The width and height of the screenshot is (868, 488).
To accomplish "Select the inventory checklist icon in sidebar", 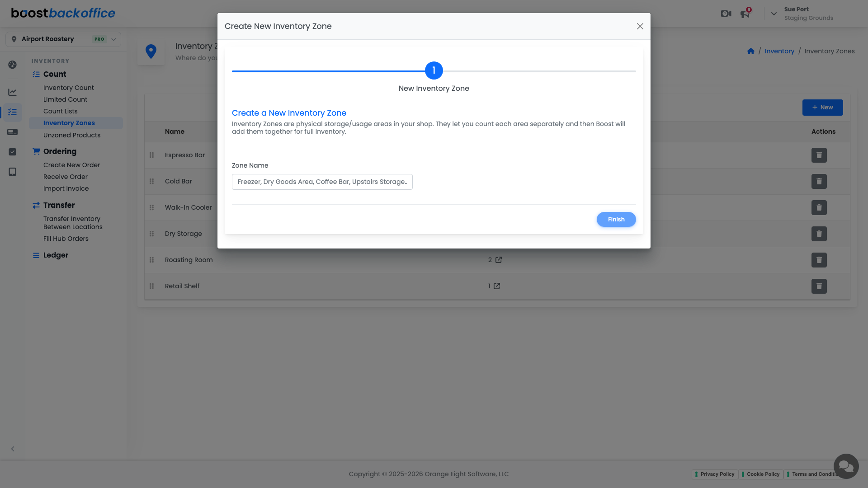I will coord(13,112).
